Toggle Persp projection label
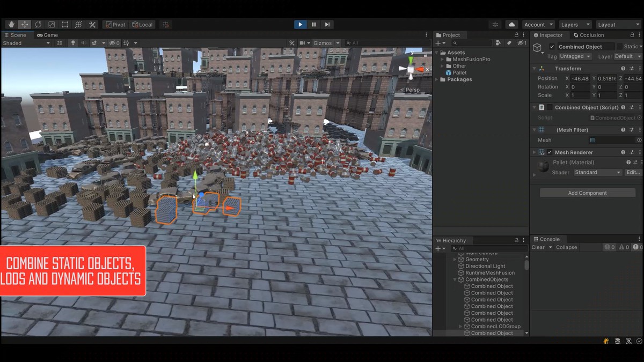 pos(411,90)
